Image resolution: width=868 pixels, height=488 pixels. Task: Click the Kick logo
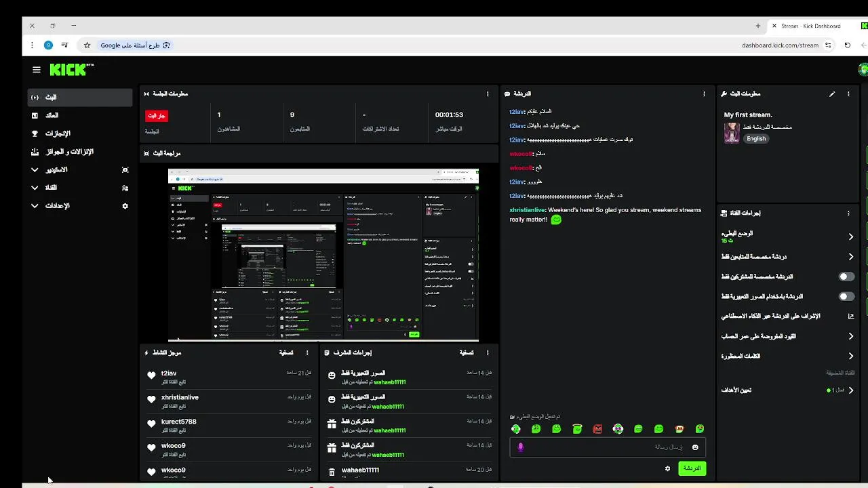[x=70, y=70]
